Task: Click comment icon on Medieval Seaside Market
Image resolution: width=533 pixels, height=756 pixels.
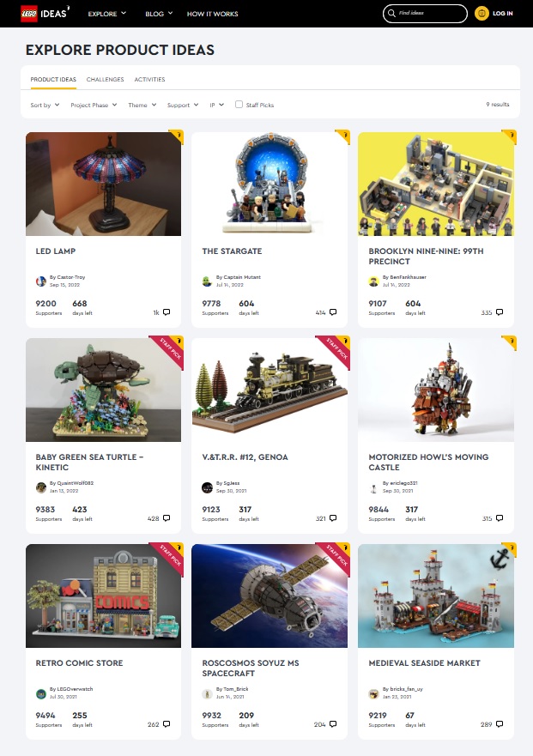Action: click(500, 724)
